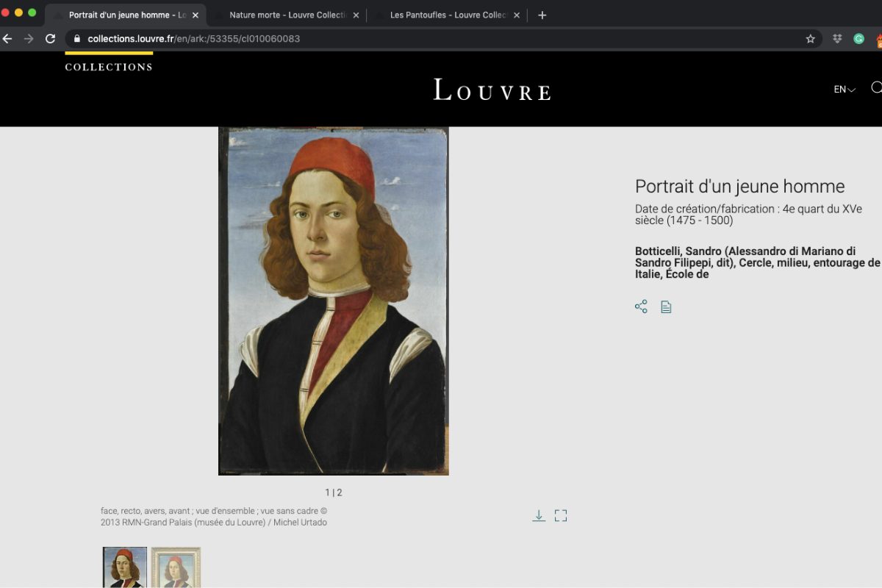
Task: Switch to the Portrait d'un jeune homme tab
Action: (126, 15)
